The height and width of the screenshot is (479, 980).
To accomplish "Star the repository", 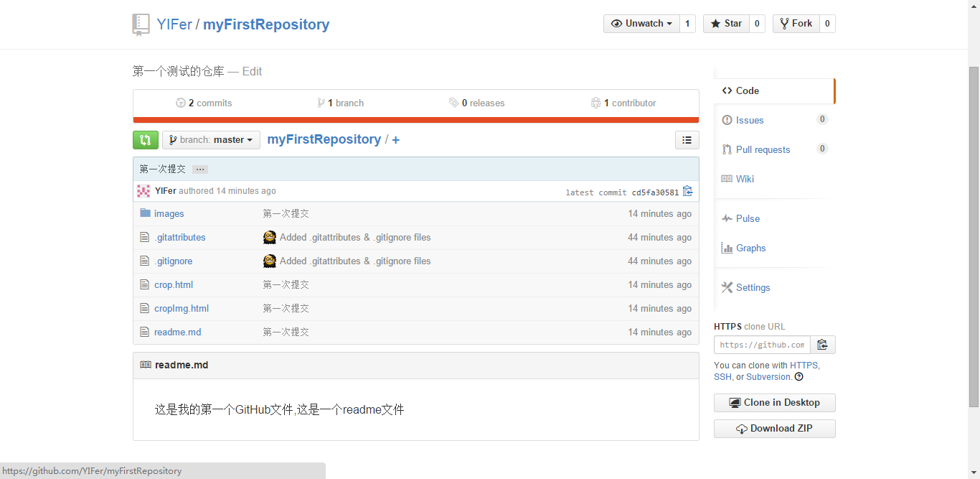I will (726, 24).
